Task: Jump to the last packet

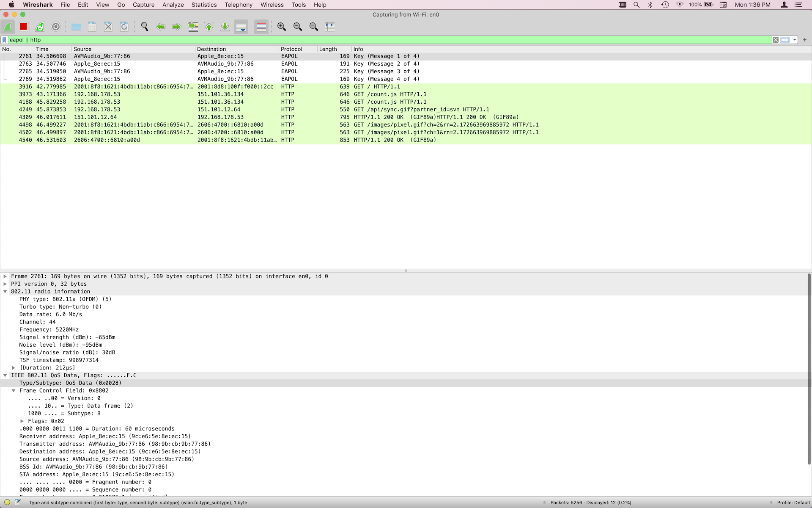Action: (x=225, y=27)
